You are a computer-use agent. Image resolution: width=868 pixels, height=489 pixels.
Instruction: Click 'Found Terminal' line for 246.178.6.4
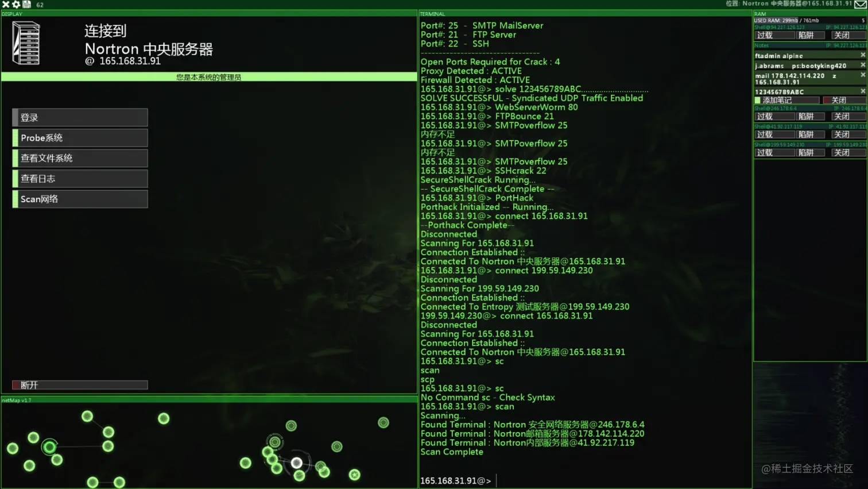pyautogui.click(x=532, y=425)
